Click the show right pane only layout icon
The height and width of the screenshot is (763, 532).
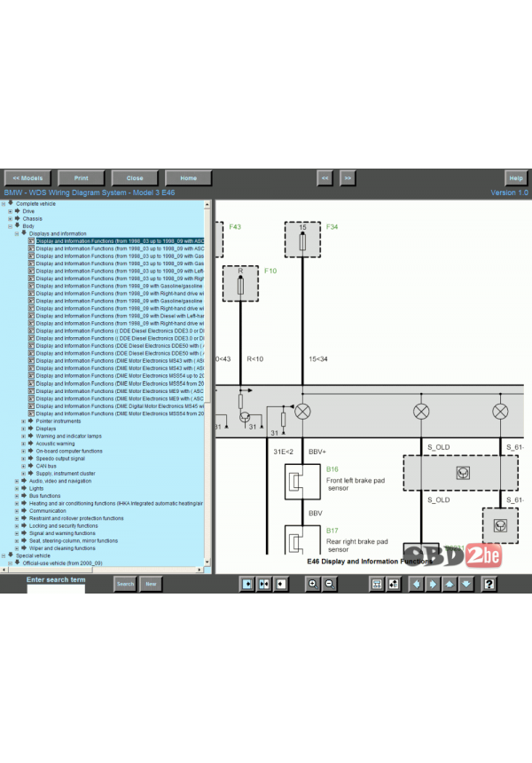(x=281, y=584)
